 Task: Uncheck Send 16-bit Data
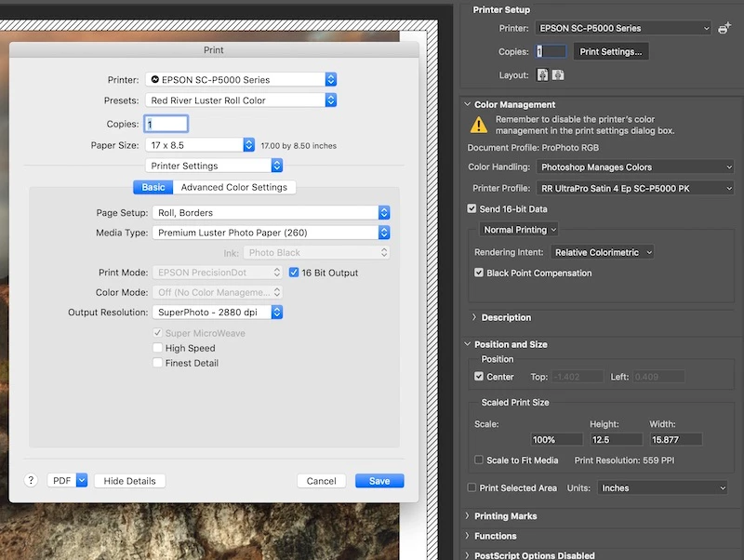click(x=472, y=208)
